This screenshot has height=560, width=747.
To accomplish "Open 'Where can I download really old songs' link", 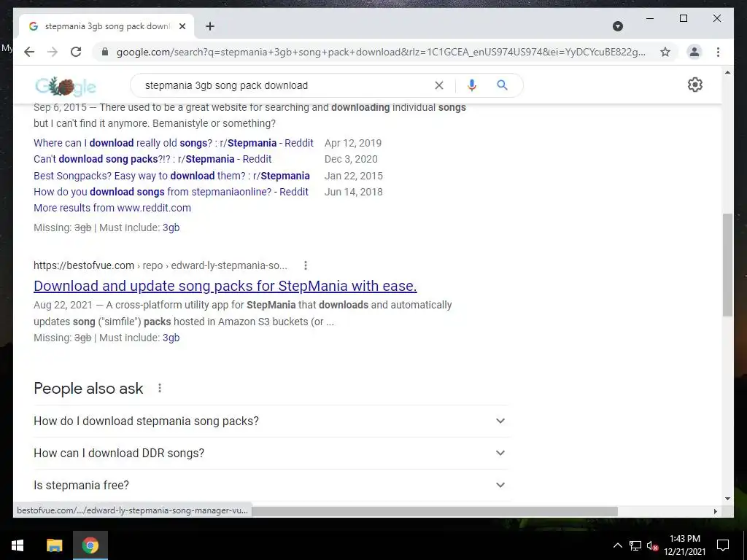I will coord(174,143).
